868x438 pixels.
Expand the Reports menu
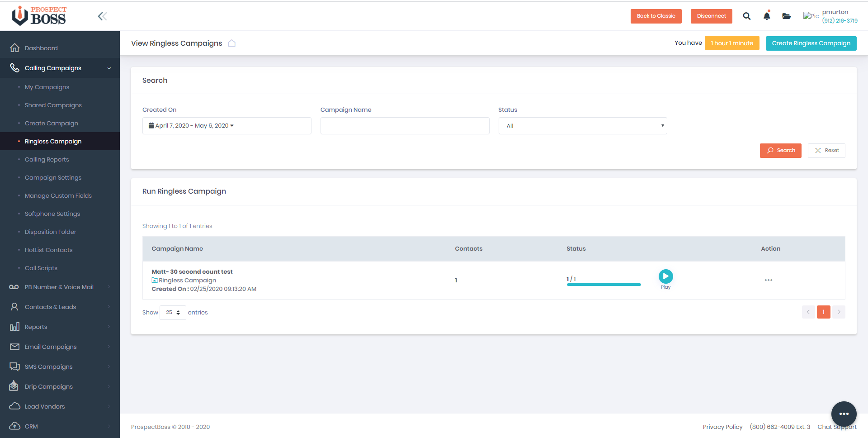(x=109, y=327)
